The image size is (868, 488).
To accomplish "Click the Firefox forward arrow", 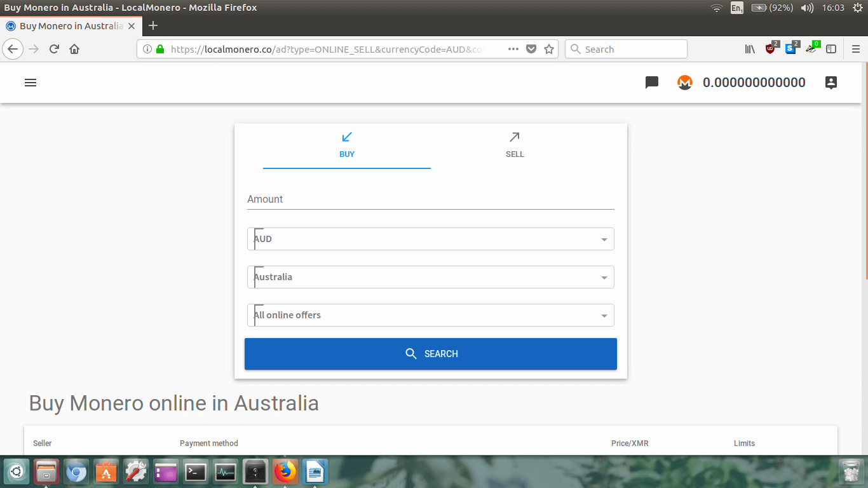I will pyautogui.click(x=34, y=49).
